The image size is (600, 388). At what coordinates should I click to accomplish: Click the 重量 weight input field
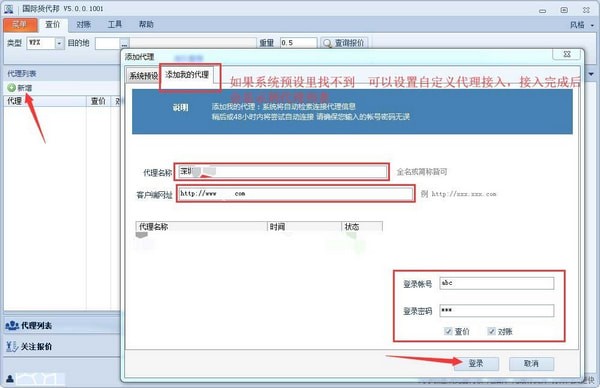click(x=298, y=43)
